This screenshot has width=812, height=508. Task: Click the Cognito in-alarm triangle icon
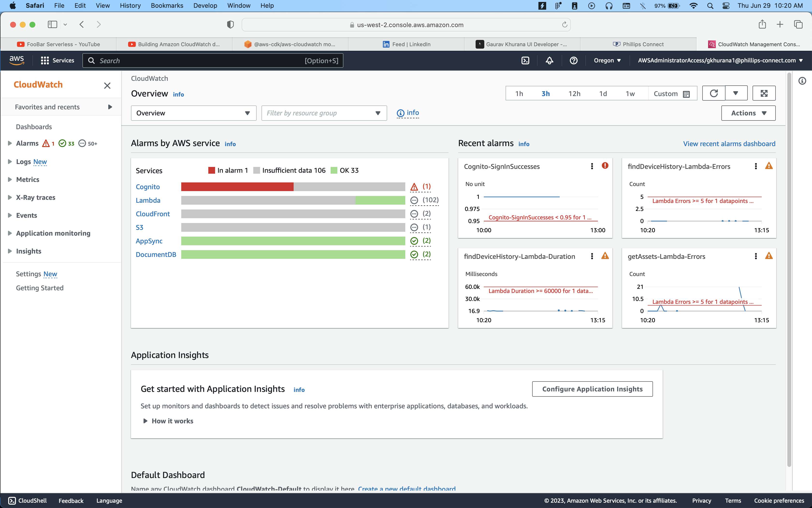(414, 187)
